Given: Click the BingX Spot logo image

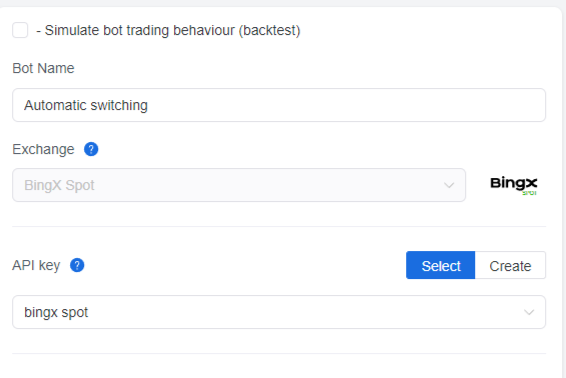Looking at the screenshot, I should (x=514, y=185).
